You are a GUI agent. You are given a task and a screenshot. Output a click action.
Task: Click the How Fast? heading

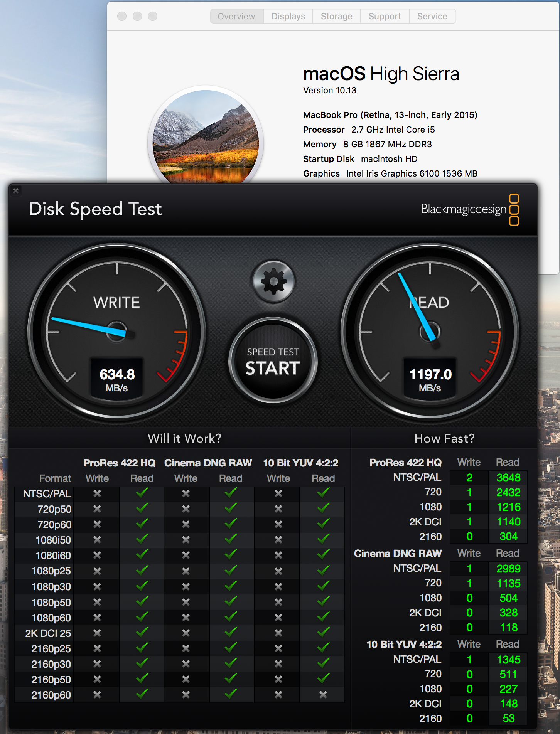click(444, 438)
